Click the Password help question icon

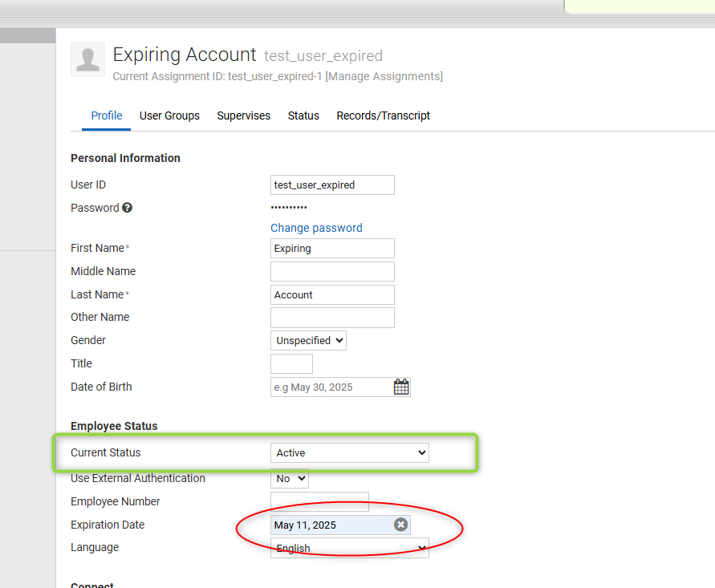[x=128, y=208]
